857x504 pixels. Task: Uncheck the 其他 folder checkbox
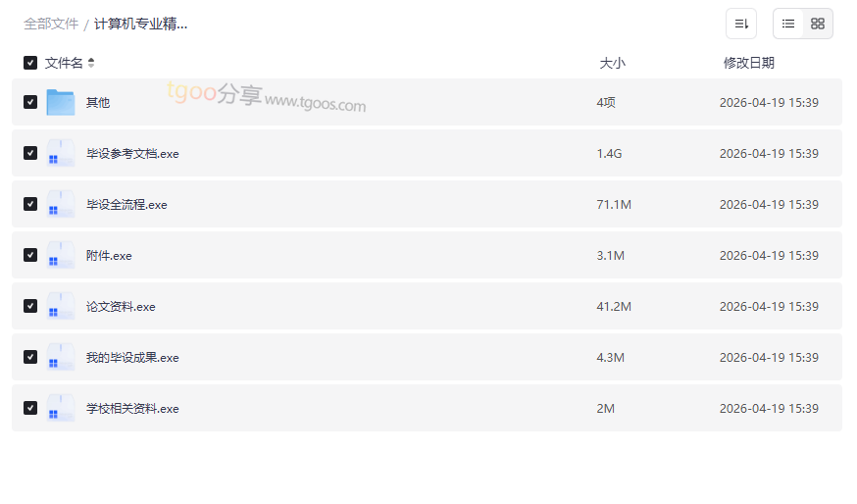(30, 102)
